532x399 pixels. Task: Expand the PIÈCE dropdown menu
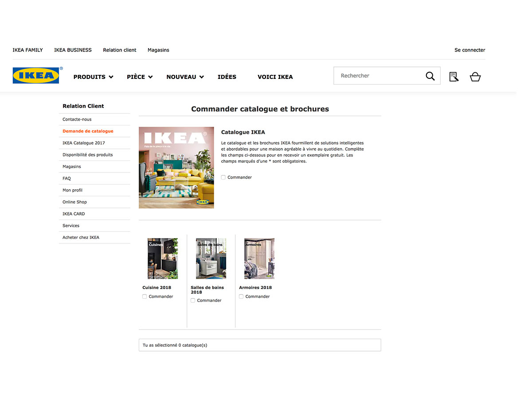tap(140, 77)
